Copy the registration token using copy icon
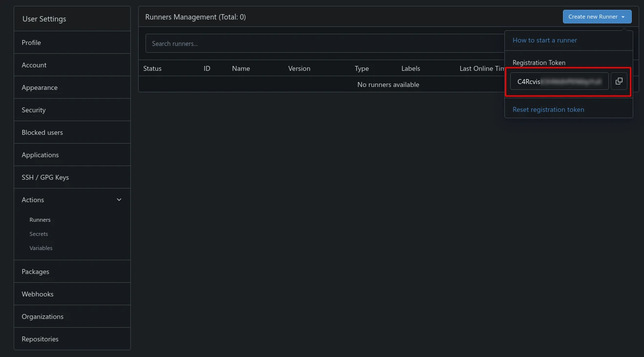Image resolution: width=644 pixels, height=357 pixels. point(619,82)
